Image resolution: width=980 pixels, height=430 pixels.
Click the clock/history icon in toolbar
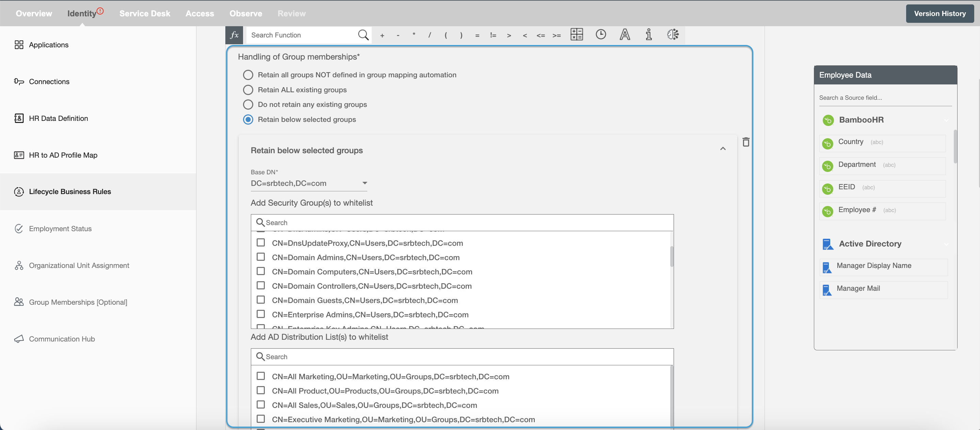[600, 35]
